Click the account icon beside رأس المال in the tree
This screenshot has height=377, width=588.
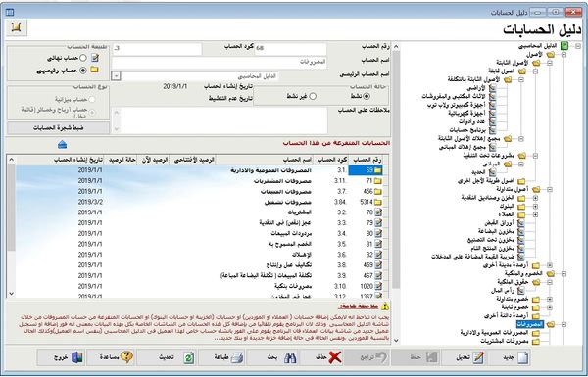521,291
